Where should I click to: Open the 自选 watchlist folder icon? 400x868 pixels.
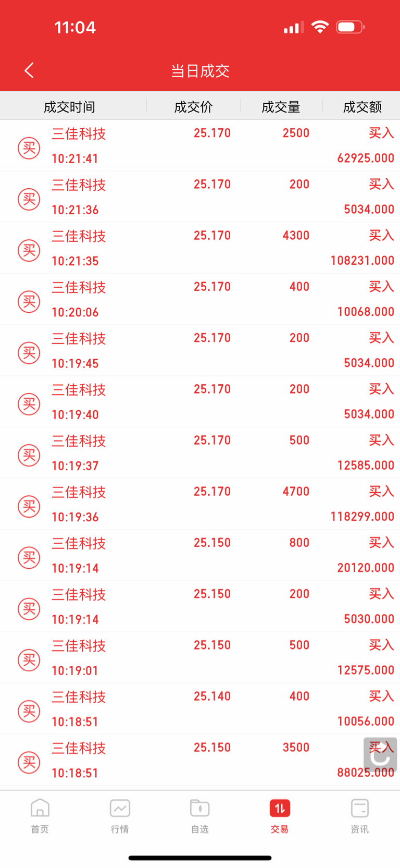point(200,809)
